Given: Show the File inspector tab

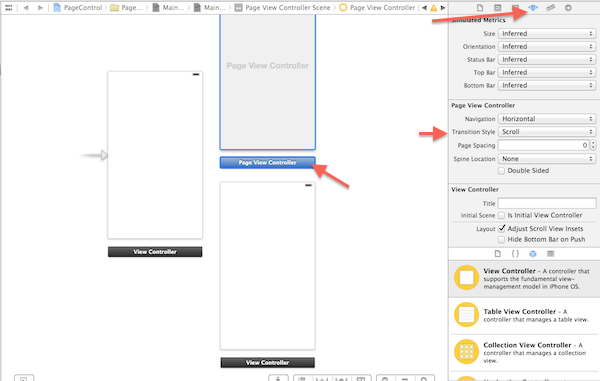Looking at the screenshot, I should tap(480, 8).
